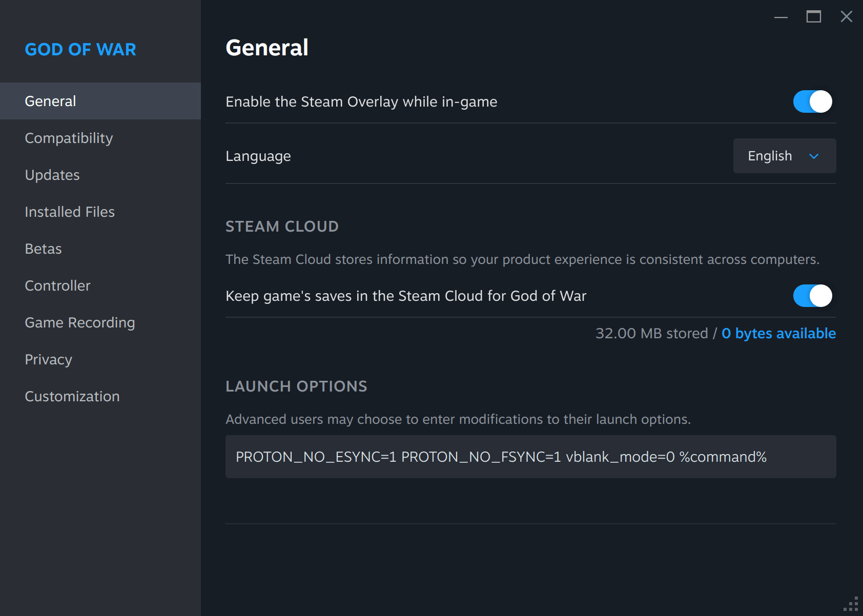
Task: Switch to the Updates section
Action: click(x=52, y=175)
